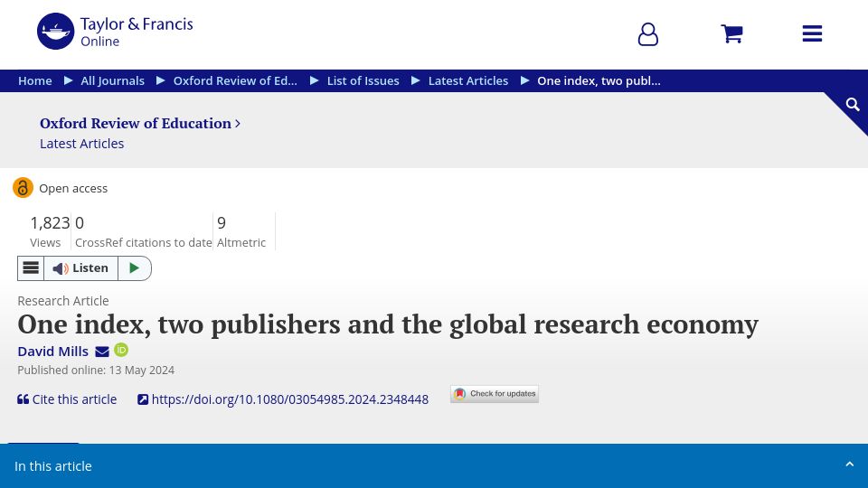Click Latest Articles link under journal title

tap(82, 144)
